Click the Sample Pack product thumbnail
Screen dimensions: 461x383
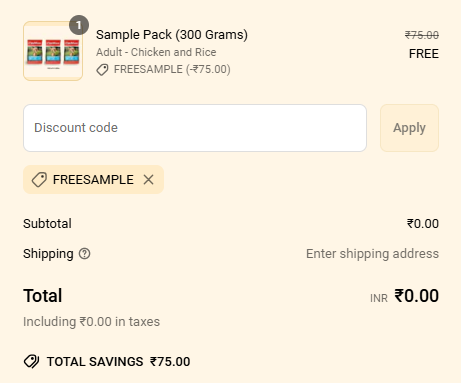click(53, 51)
